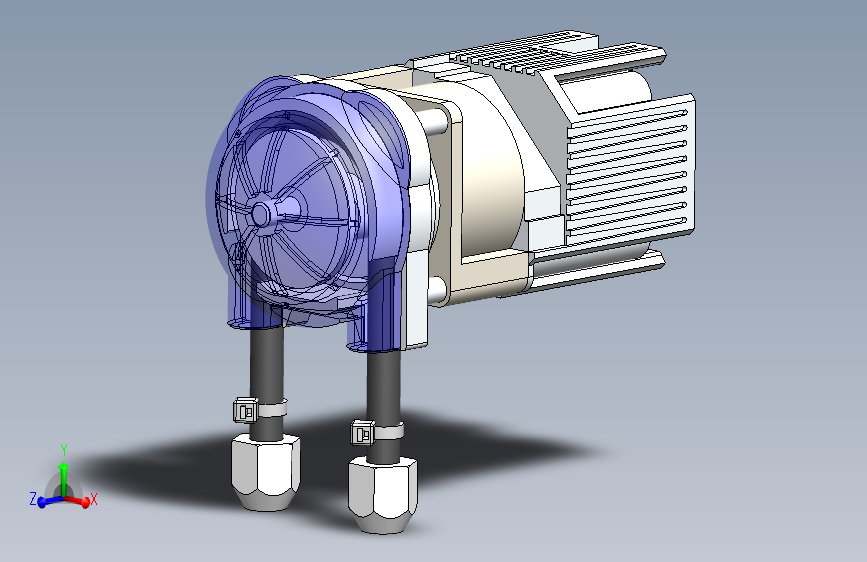Select the rotor hub at pump head center
867x562 pixels.
(260, 213)
